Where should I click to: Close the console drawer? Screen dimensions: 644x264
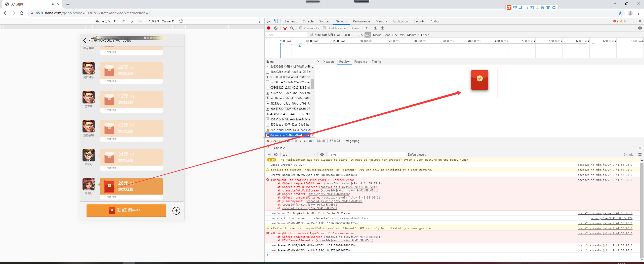point(640,148)
